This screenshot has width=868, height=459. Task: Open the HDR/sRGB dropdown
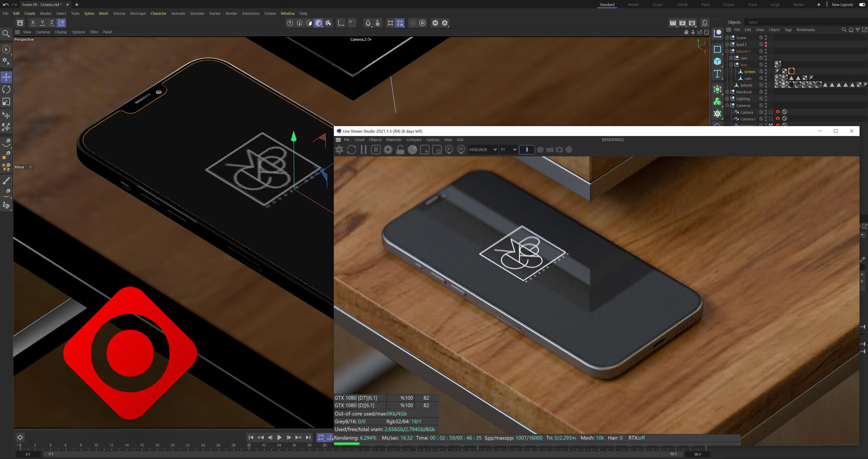[x=483, y=150]
